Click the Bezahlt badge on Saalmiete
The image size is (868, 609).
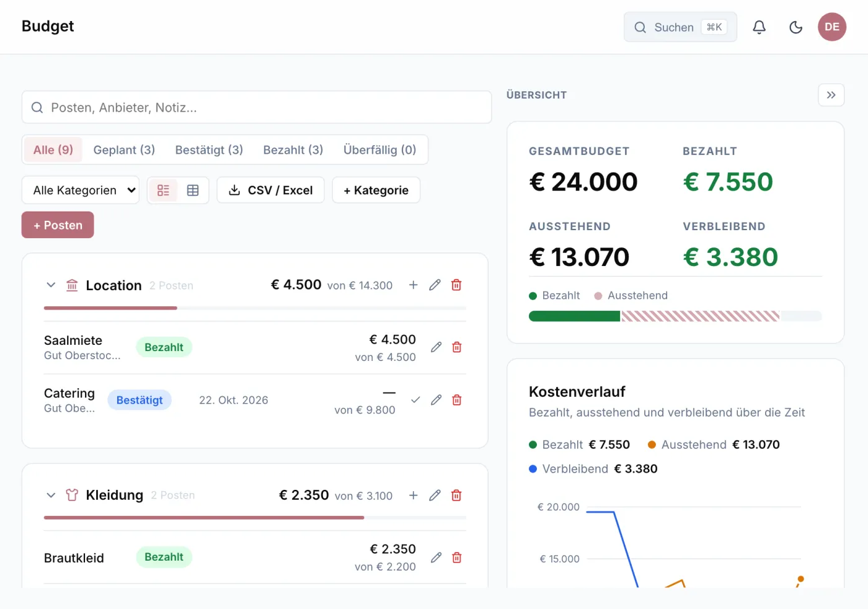click(164, 347)
